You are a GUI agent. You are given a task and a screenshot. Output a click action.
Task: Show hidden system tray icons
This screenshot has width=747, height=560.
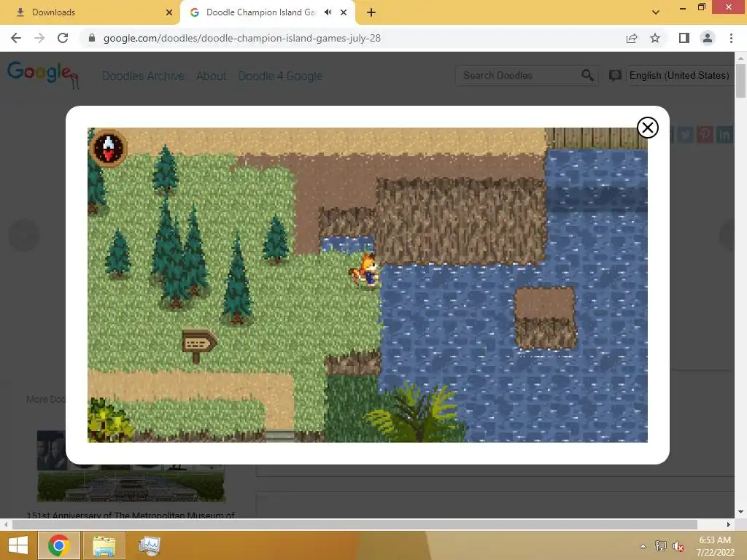(643, 546)
